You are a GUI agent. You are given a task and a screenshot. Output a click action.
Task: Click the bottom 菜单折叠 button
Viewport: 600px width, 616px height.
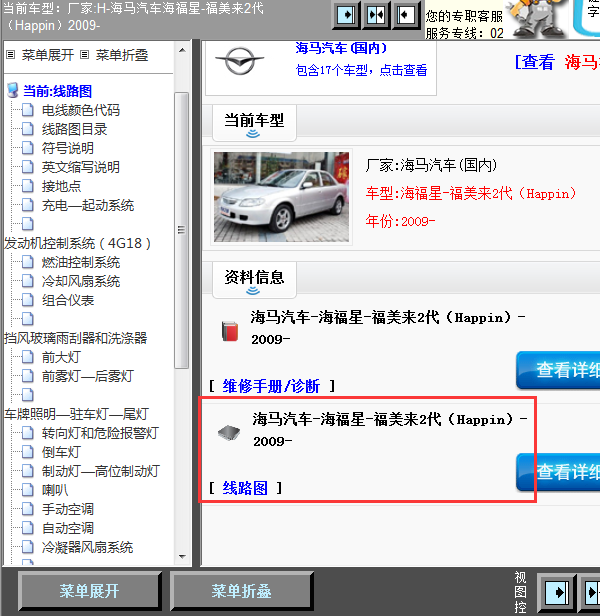pos(241,591)
